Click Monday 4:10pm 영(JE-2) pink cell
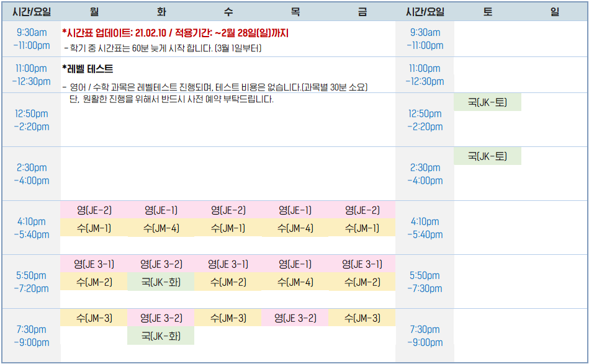This screenshot has width=589, height=364. tap(94, 210)
